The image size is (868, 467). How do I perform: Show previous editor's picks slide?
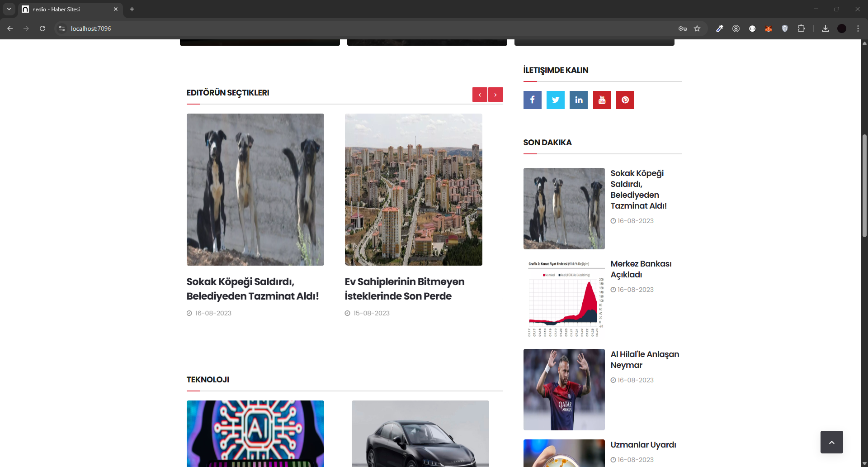click(x=480, y=95)
